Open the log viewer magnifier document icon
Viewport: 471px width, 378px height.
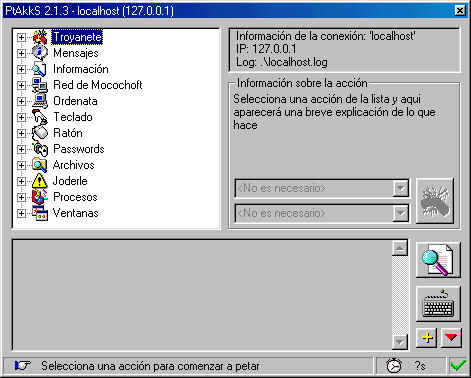tap(438, 260)
